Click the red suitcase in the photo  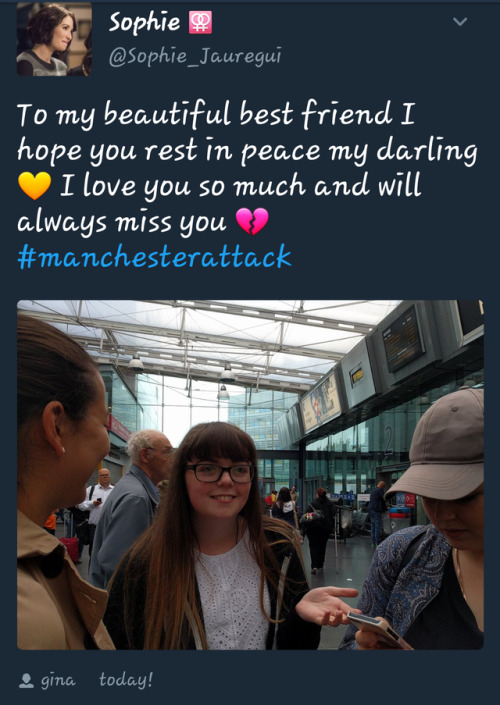coord(69,549)
